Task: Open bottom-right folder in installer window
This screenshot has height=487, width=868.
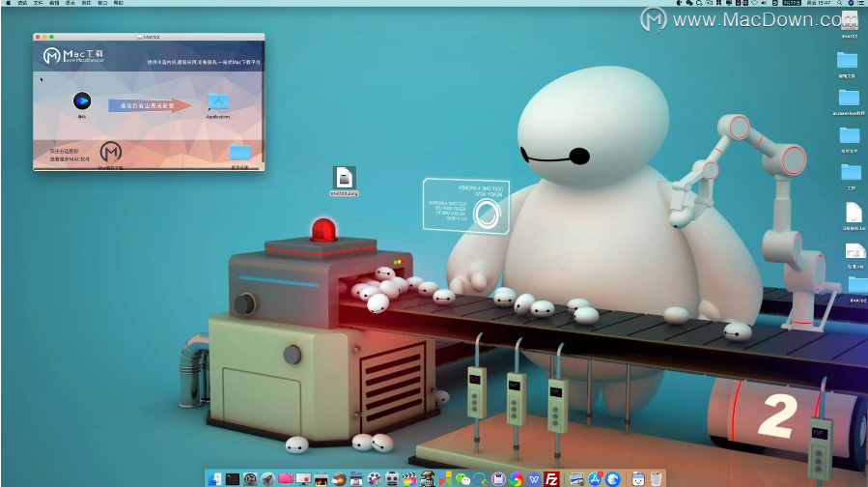Action: (x=240, y=153)
